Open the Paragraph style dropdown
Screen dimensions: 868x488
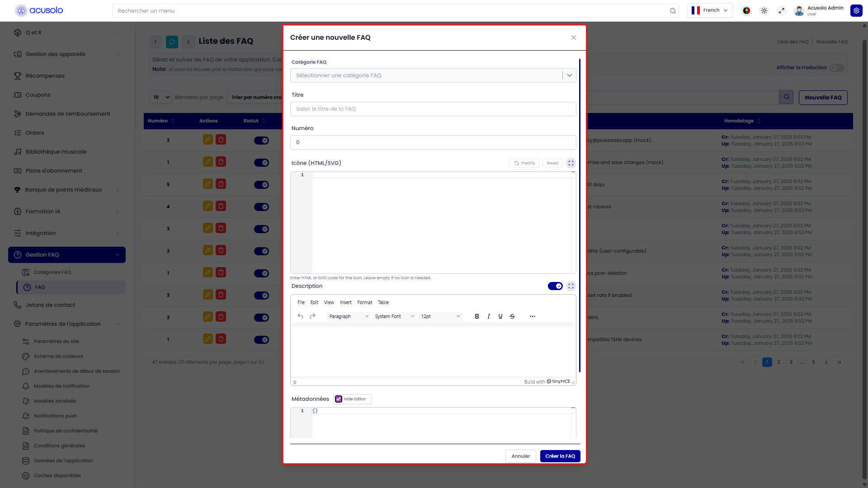point(349,316)
